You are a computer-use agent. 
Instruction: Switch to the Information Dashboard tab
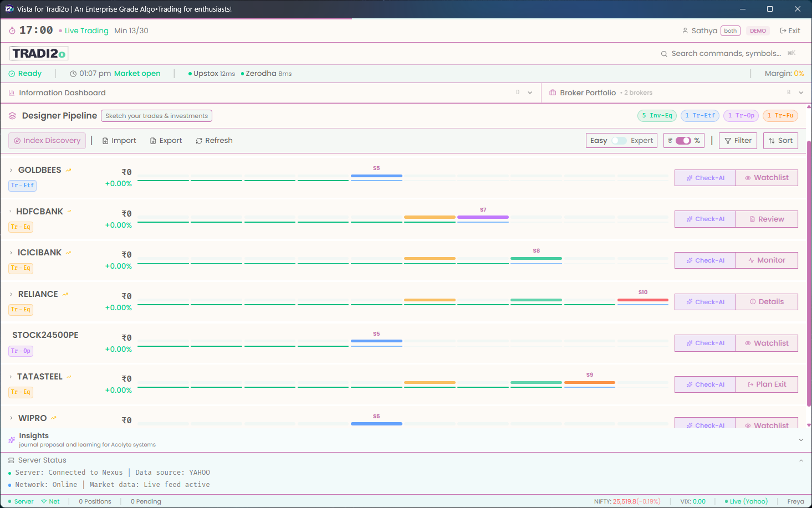pyautogui.click(x=62, y=93)
